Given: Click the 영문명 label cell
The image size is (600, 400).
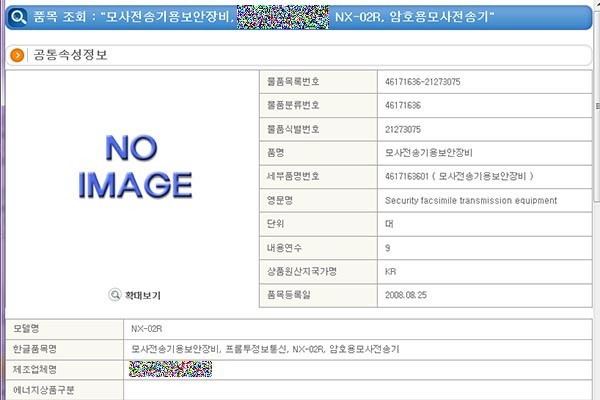Looking at the screenshot, I should 318,200.
